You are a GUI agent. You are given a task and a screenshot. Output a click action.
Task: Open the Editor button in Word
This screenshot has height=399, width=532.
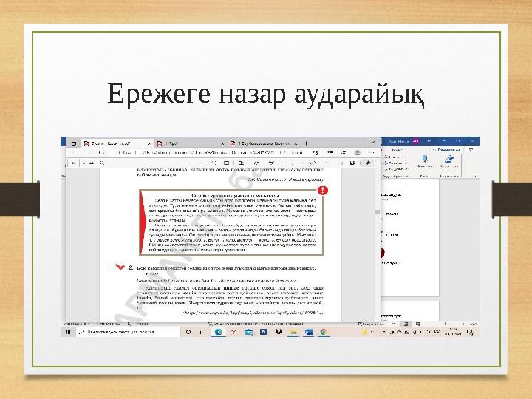(x=449, y=161)
